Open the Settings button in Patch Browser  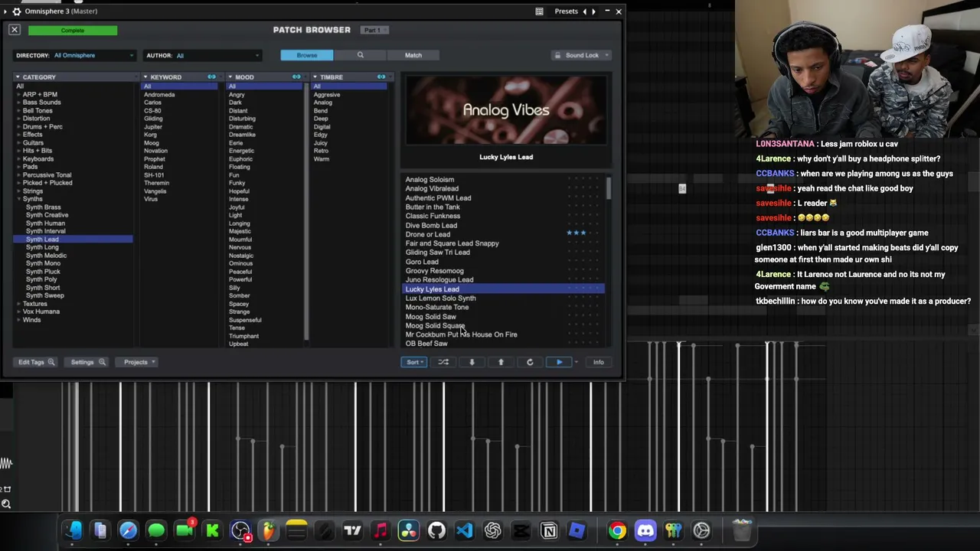87,362
